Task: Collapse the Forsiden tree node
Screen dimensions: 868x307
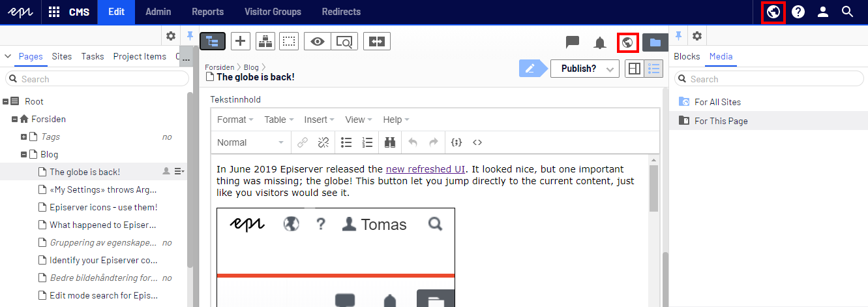Action: click(x=14, y=119)
